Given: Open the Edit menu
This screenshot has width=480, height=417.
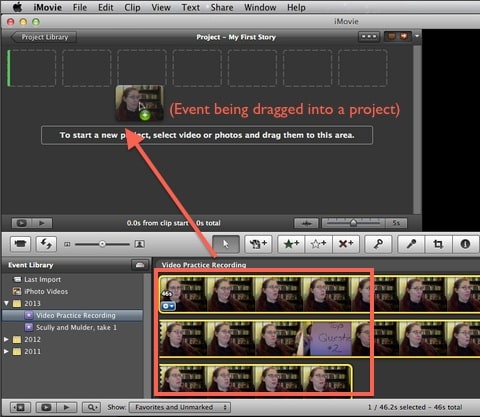Looking at the screenshot, I should 106,7.
